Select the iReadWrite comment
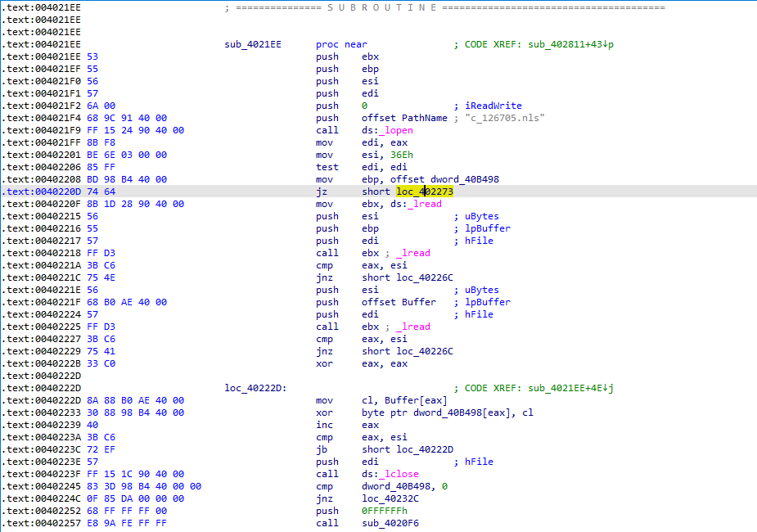This screenshot has width=757, height=532. tap(493, 106)
